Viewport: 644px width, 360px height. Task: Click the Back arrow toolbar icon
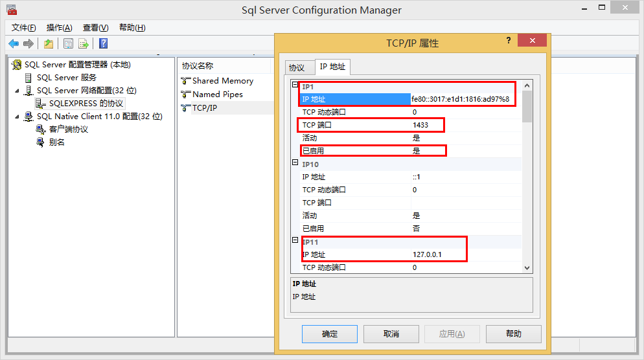(14, 43)
